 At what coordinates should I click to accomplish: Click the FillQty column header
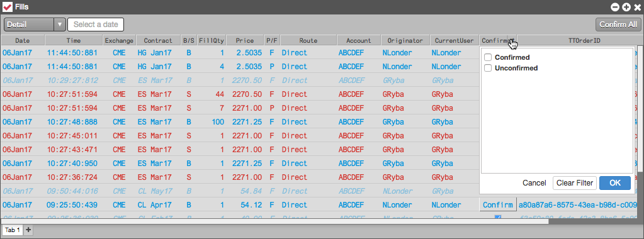click(211, 41)
